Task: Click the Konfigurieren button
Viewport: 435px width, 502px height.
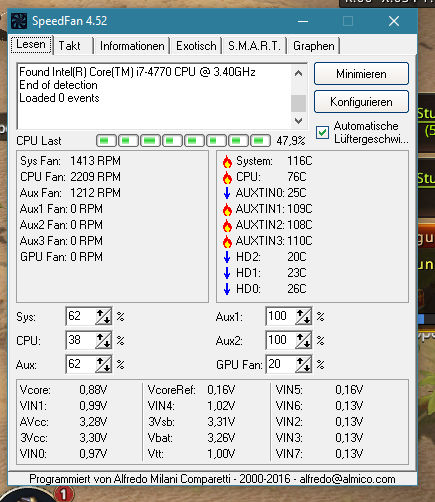Action: 361,102
